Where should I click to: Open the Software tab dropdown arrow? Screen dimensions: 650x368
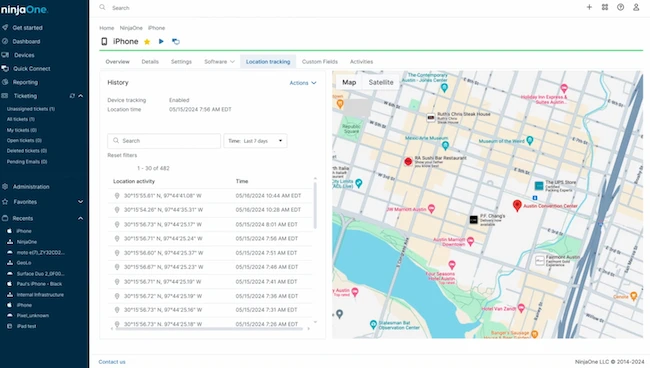click(x=232, y=62)
